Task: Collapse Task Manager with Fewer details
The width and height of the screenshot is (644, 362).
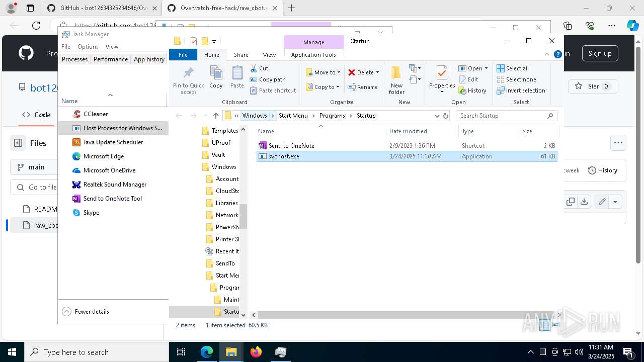Action: point(86,312)
